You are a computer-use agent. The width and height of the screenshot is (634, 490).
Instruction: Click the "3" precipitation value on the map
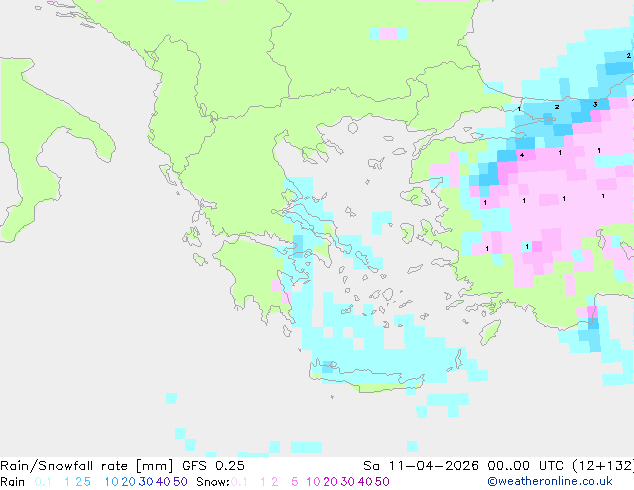(595, 105)
